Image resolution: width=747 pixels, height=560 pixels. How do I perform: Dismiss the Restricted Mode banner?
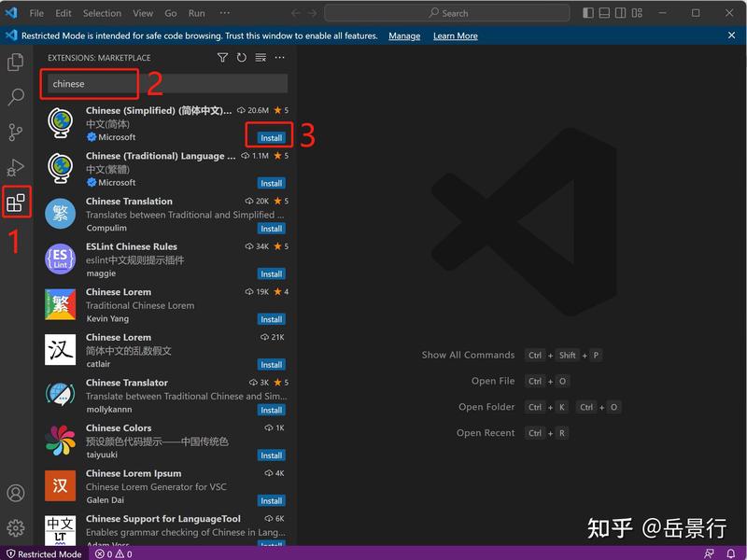coord(732,35)
